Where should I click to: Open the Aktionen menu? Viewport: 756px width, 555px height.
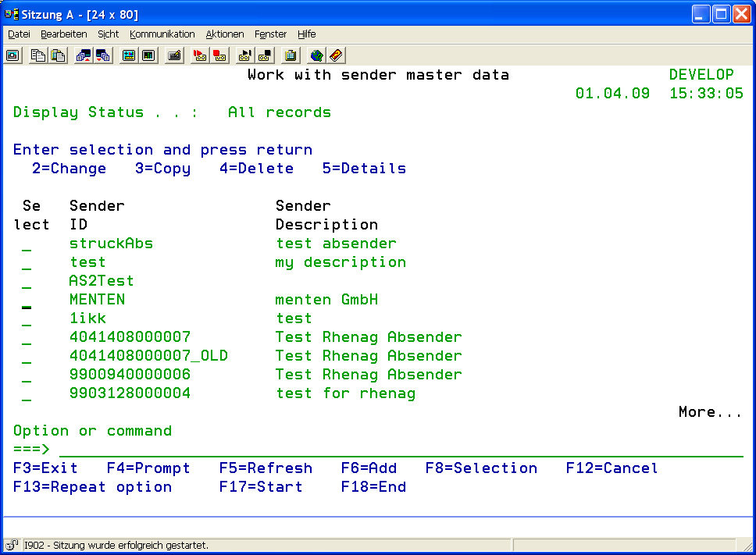click(x=225, y=34)
